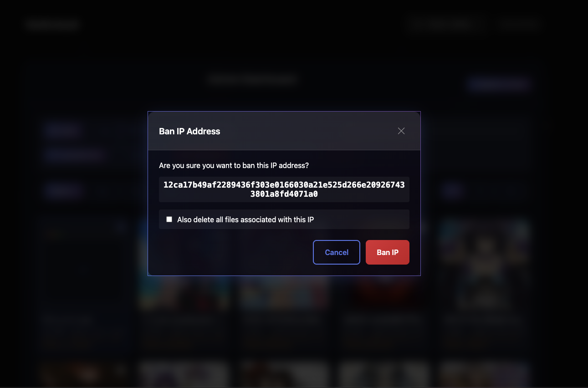Confirm with the red Ban IP button
This screenshot has height=388, width=588.
[388, 252]
